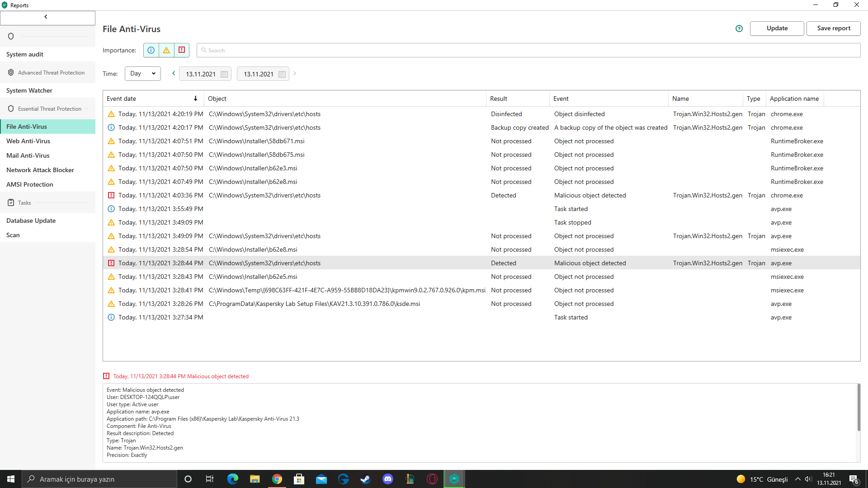The height and width of the screenshot is (488, 868).
Task: Go to the previous day arrow
Action: 174,73
